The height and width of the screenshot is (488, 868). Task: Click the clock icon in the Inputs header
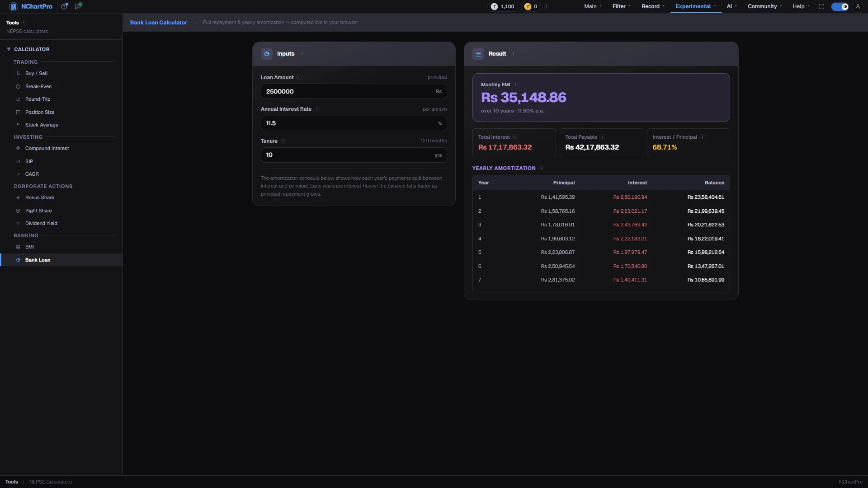coord(267,54)
